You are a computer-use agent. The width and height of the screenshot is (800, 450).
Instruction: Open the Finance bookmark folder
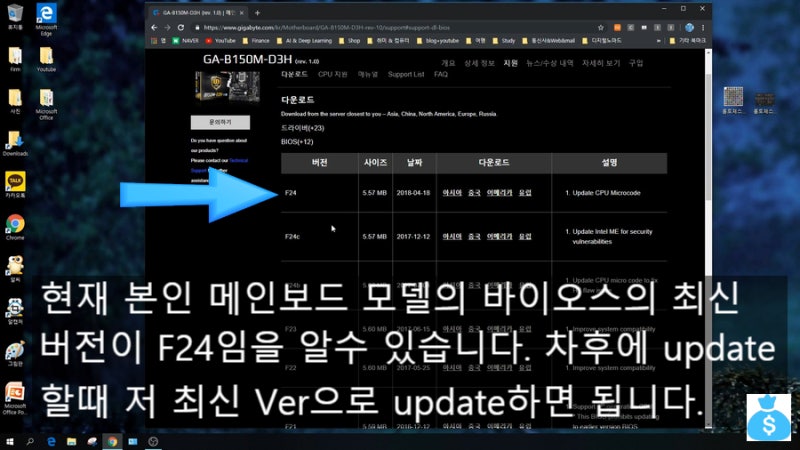(256, 41)
